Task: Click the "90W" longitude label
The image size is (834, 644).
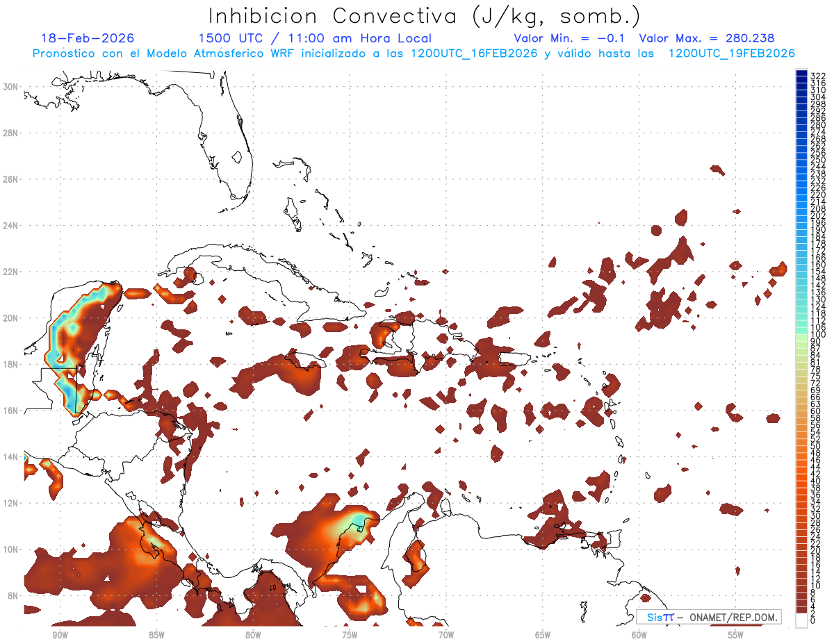Action: coord(60,635)
